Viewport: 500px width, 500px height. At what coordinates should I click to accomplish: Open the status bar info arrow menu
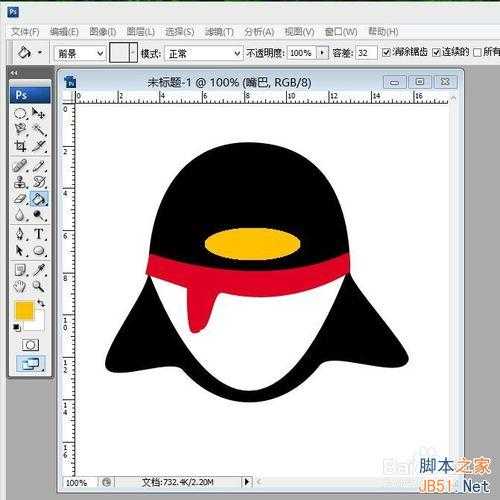pyautogui.click(x=247, y=482)
